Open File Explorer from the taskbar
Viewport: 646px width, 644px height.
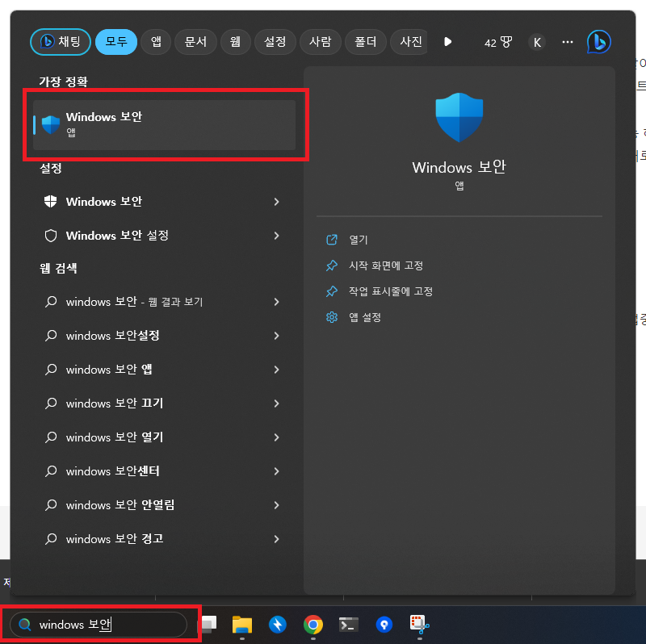click(x=242, y=625)
